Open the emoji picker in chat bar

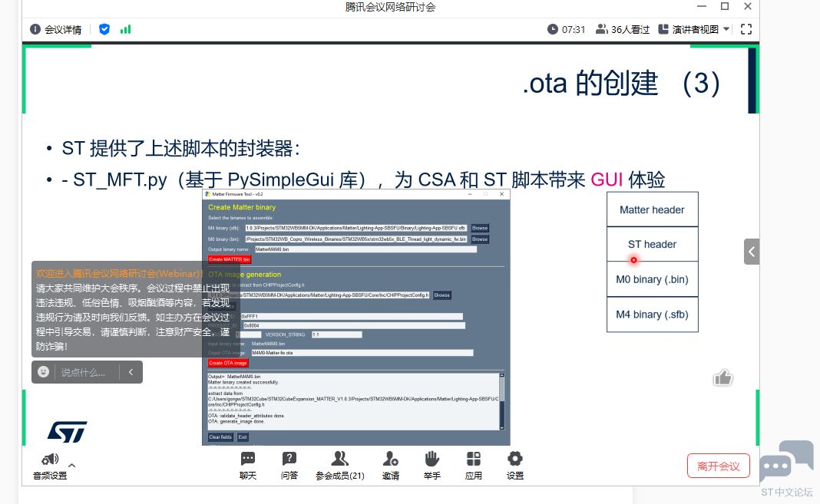[x=44, y=372]
